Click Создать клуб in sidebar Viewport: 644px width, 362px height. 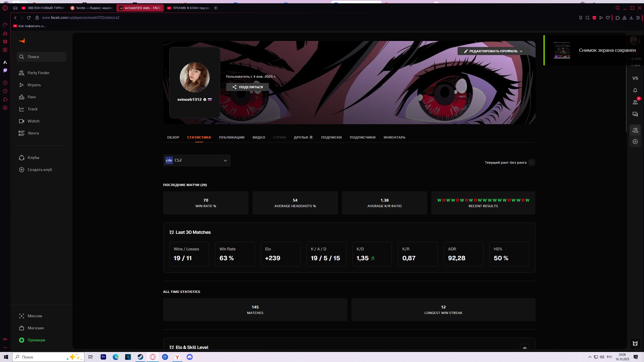click(x=39, y=170)
